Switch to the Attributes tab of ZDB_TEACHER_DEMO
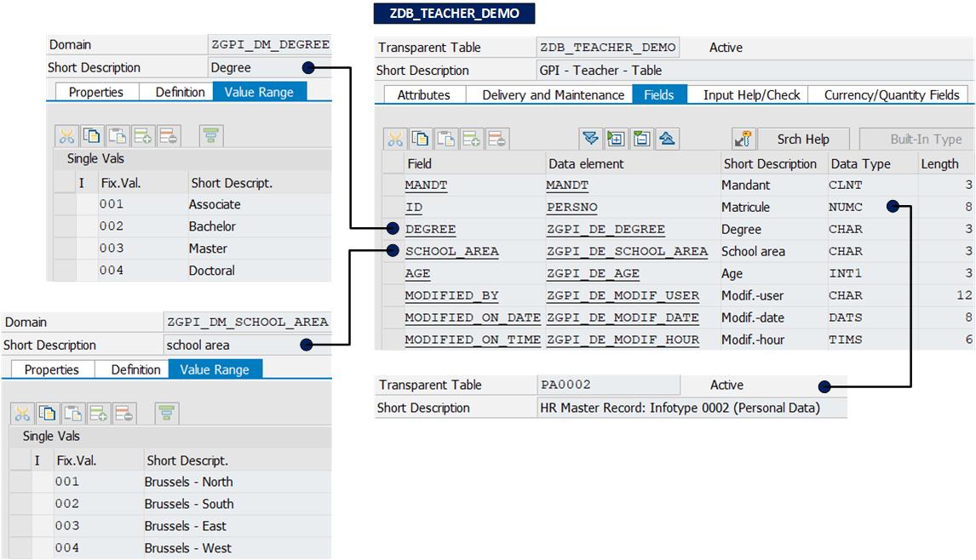This screenshot has height=560, width=976. click(x=425, y=95)
